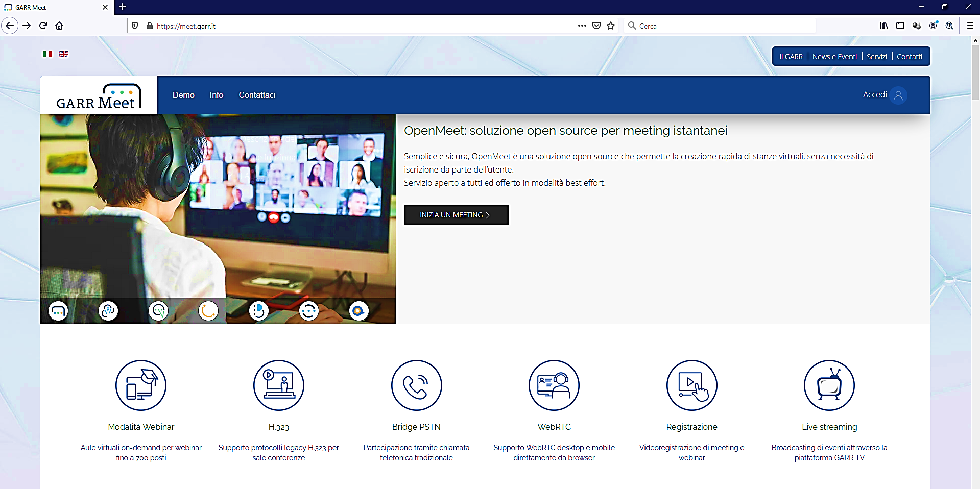The height and width of the screenshot is (489, 980).
Task: Select the smiley-dots carousel icon
Action: (x=309, y=311)
